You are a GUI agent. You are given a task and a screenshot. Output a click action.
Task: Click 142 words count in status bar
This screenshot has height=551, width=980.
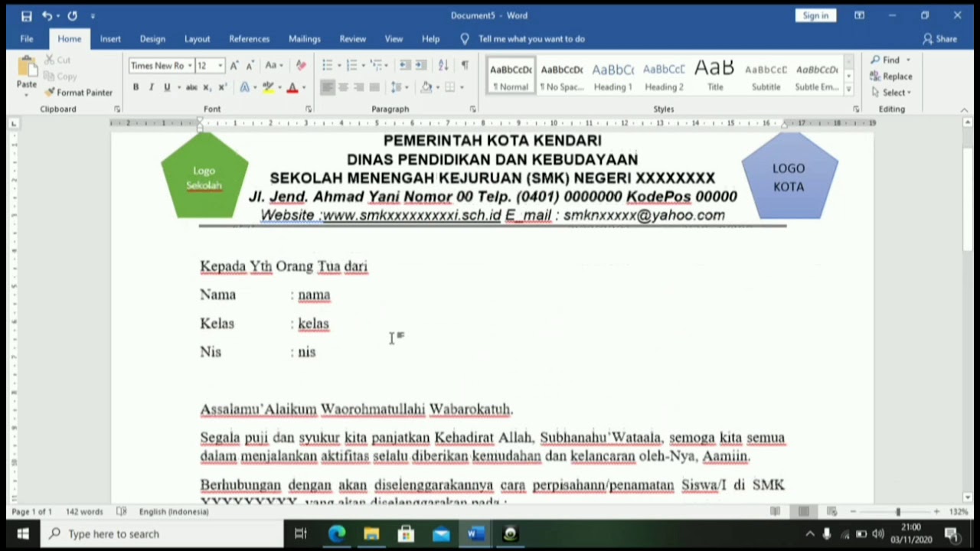[84, 512]
